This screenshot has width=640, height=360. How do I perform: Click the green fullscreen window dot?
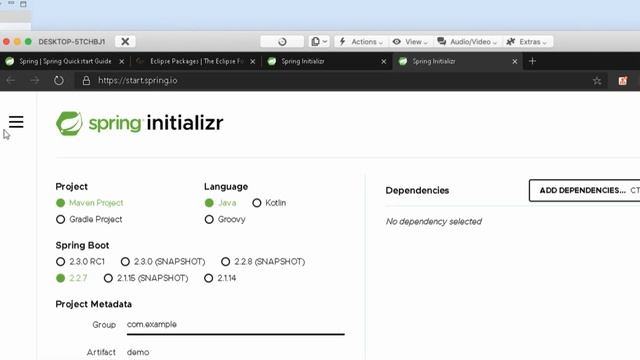[28, 42]
